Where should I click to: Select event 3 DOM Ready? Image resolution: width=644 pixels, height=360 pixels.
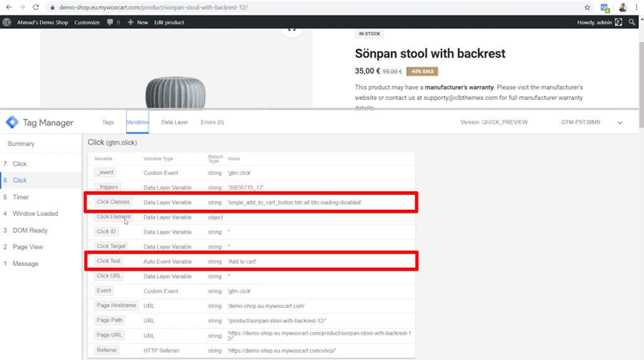click(x=41, y=231)
